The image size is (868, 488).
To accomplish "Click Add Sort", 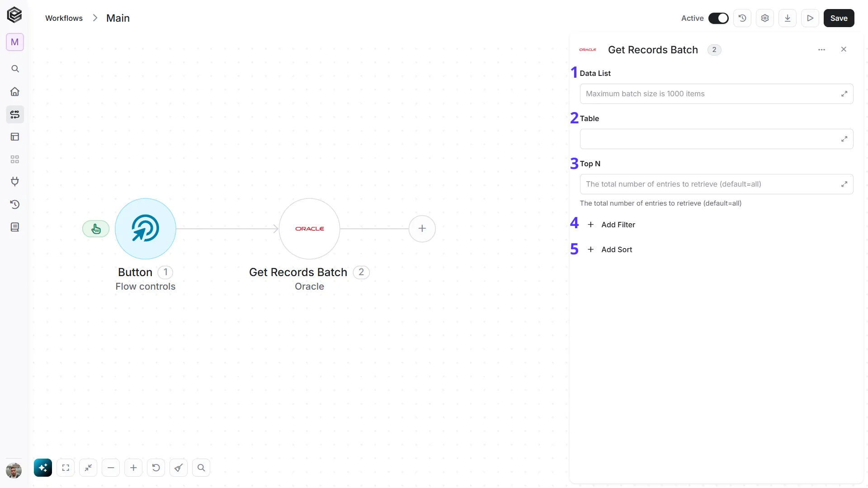I will [609, 249].
